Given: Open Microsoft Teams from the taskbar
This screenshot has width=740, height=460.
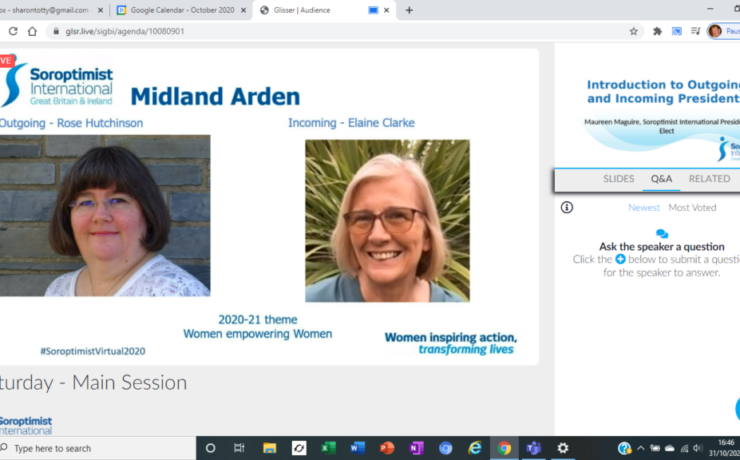Looking at the screenshot, I should pyautogui.click(x=534, y=448).
